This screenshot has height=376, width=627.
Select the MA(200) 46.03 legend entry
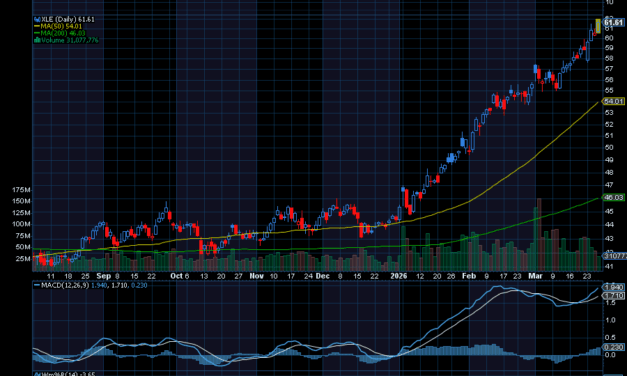click(63, 33)
